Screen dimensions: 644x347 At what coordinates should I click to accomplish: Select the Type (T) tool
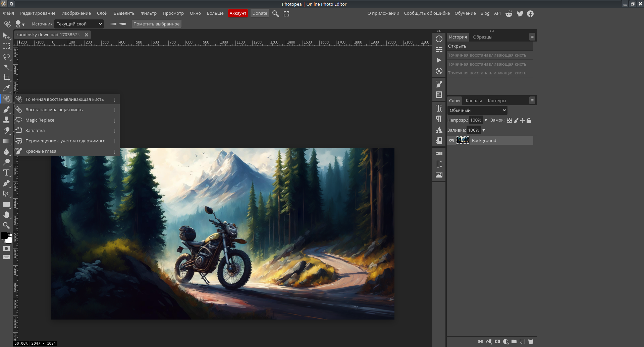[6, 173]
